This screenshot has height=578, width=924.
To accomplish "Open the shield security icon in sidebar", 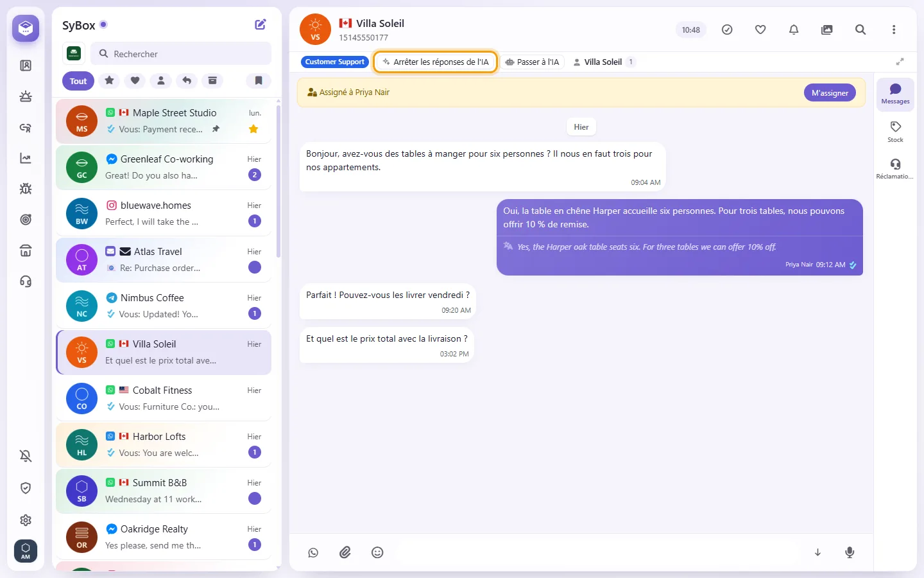I will coord(26,488).
